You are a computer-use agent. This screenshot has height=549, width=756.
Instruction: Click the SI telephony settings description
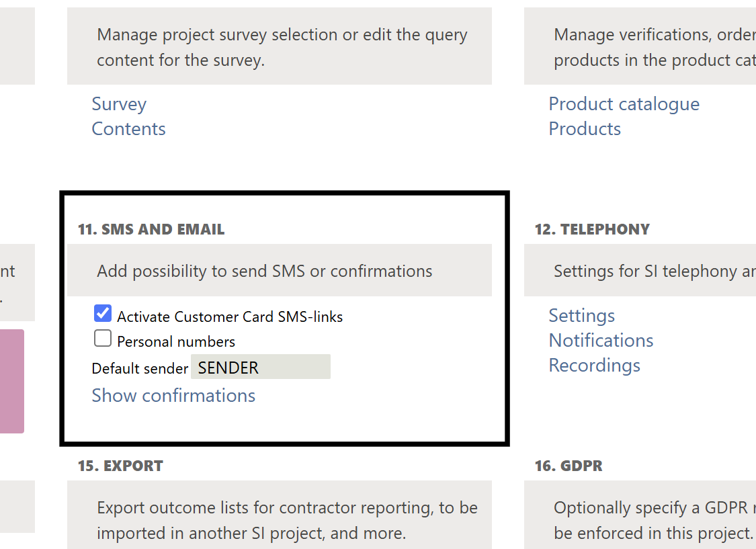645,271
